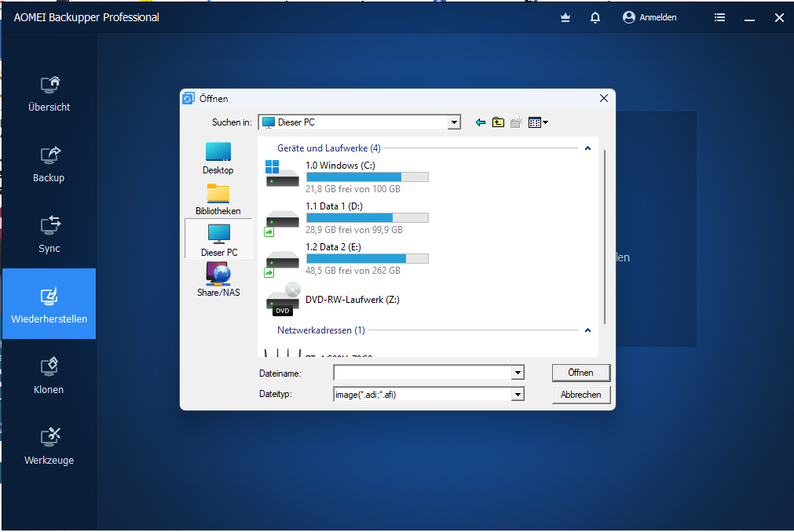Image resolution: width=794 pixels, height=532 pixels.
Task: Go back with the blue arrow icon
Action: (480, 122)
